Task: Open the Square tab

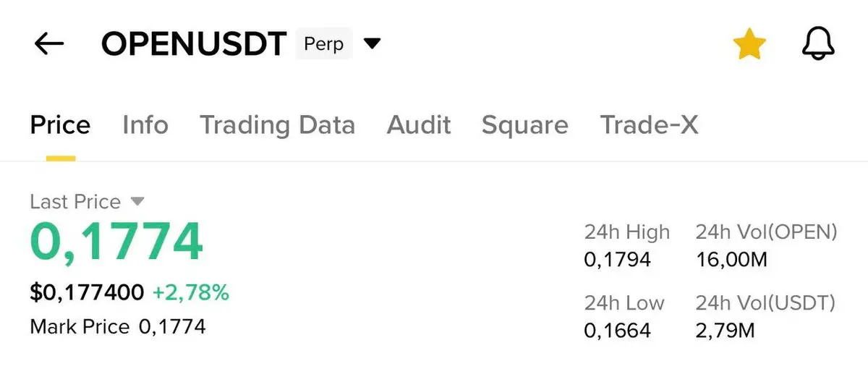Action: click(x=524, y=125)
